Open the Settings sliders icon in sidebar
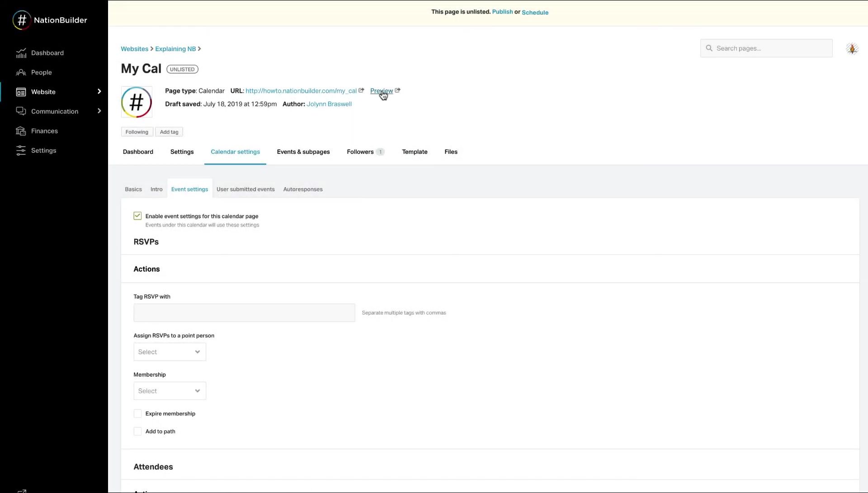The width and height of the screenshot is (868, 493). pos(21,150)
